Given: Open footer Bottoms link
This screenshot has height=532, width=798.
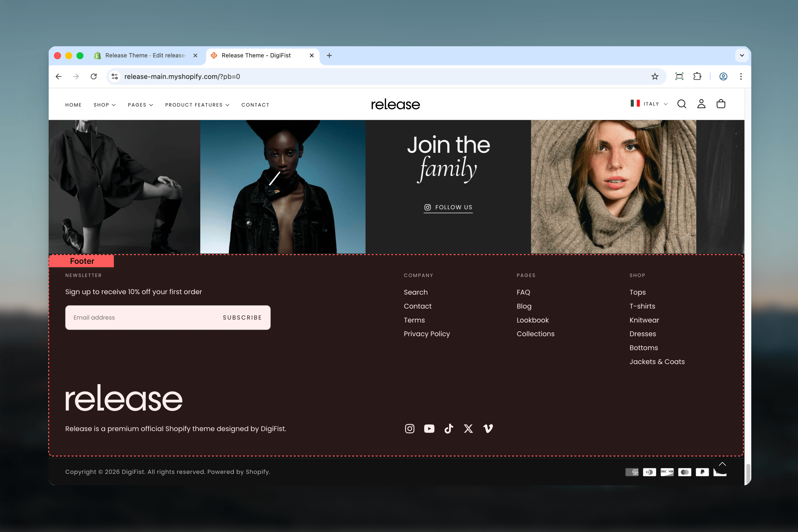Looking at the screenshot, I should 643,348.
